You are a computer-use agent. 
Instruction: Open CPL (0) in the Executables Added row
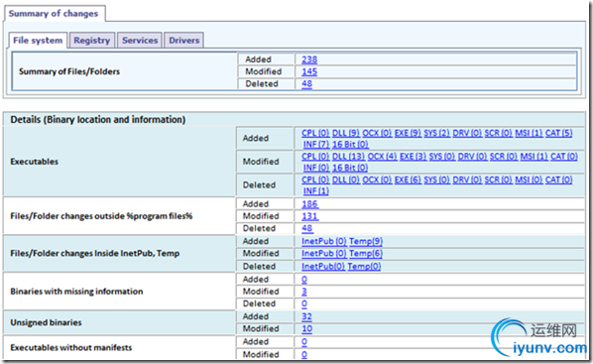pos(315,133)
